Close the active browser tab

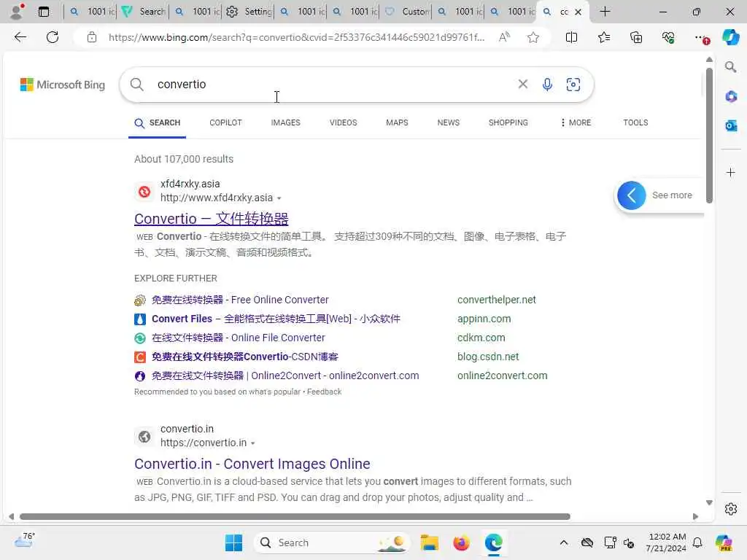(578, 12)
